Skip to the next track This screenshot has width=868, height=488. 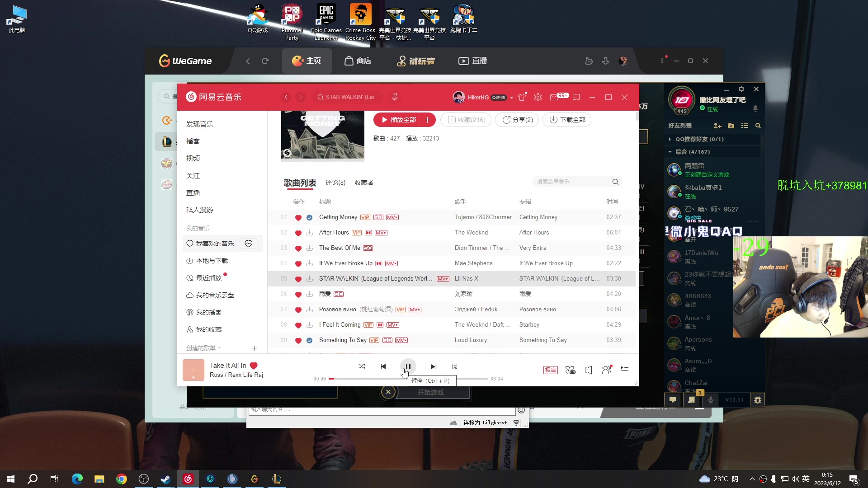(x=433, y=366)
